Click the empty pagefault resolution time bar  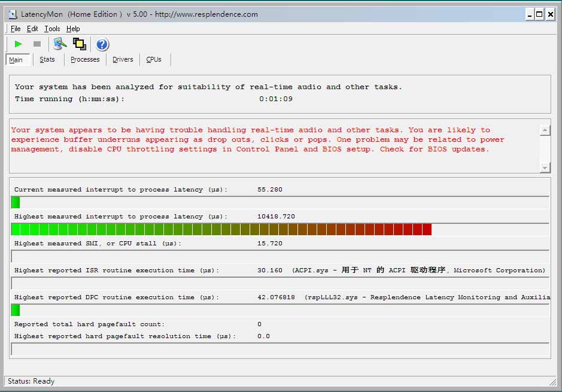pos(280,349)
